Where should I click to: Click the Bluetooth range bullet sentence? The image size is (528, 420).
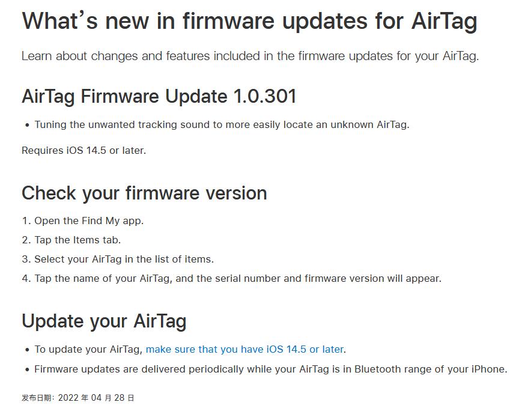tap(271, 369)
